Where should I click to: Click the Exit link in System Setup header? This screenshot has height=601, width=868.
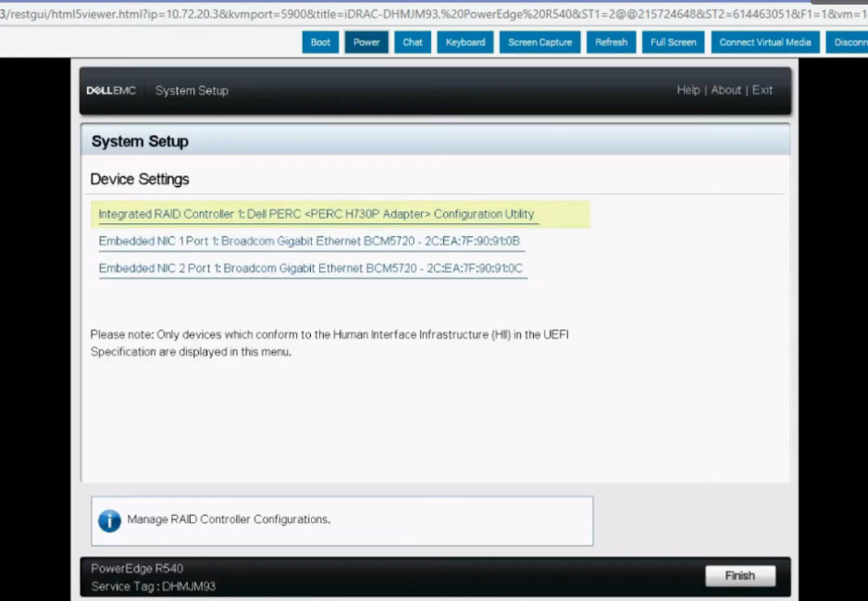762,90
